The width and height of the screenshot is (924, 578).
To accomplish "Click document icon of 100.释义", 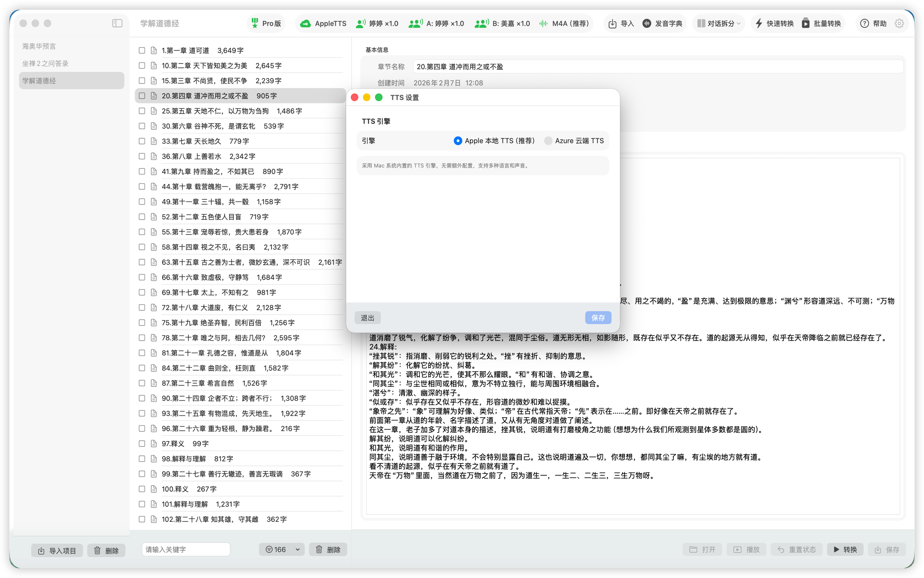I will 154,489.
